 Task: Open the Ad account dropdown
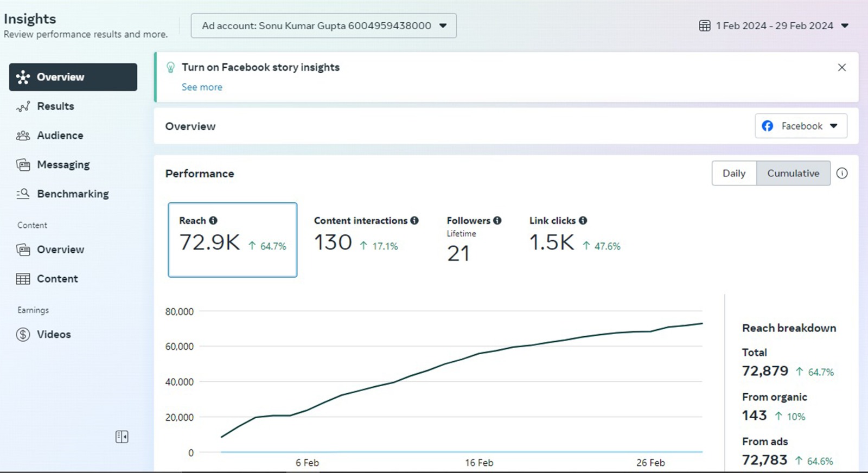tap(323, 25)
